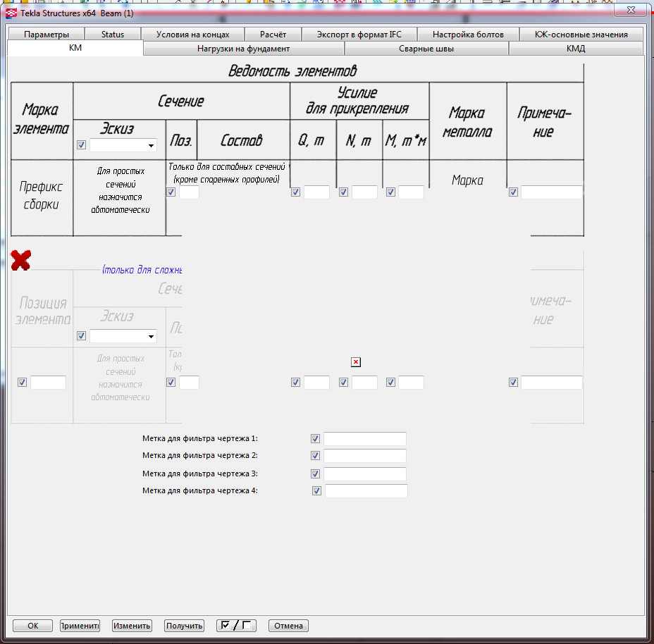This screenshot has width=654, height=644.
Task: Toggle the lower Q, т checkbox
Action: [x=296, y=383]
